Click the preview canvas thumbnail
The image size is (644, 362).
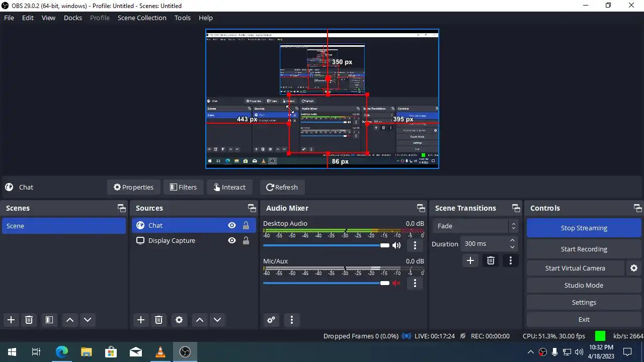pos(322,99)
